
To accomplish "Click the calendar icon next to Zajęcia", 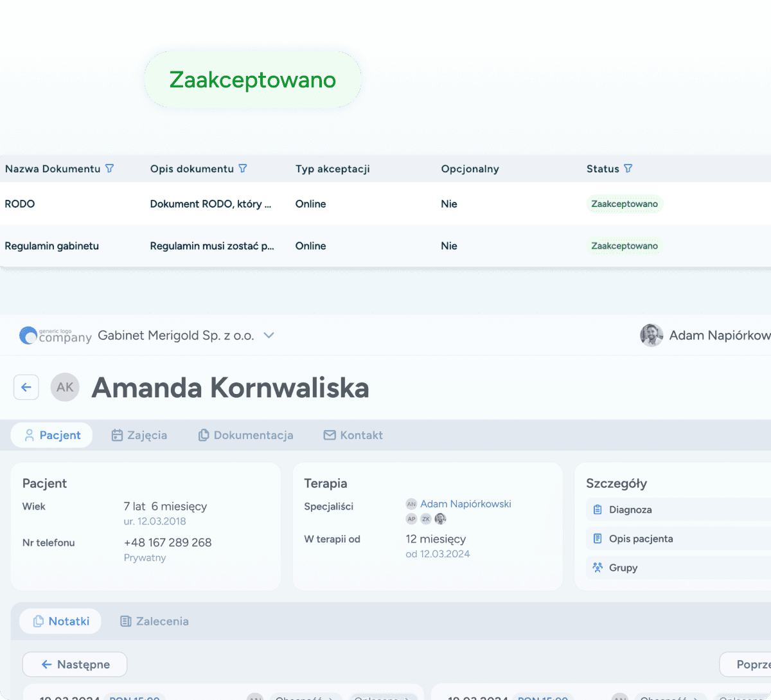I will click(x=118, y=435).
